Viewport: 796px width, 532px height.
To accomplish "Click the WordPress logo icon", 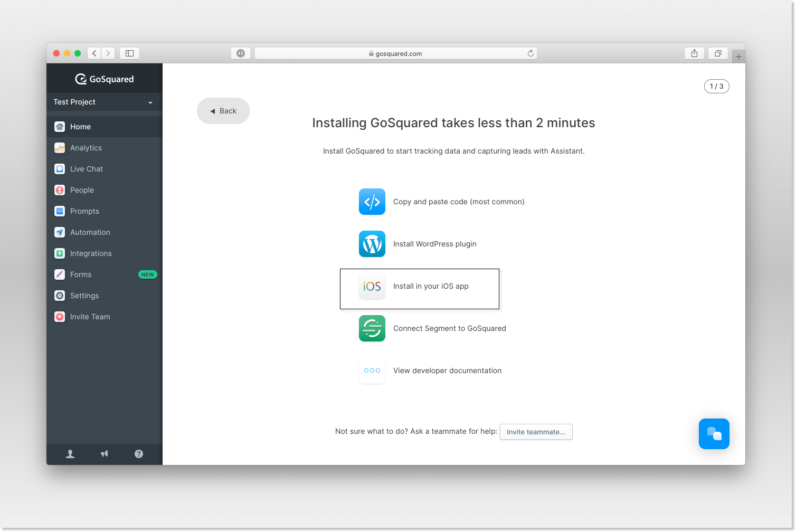I will coord(372,244).
